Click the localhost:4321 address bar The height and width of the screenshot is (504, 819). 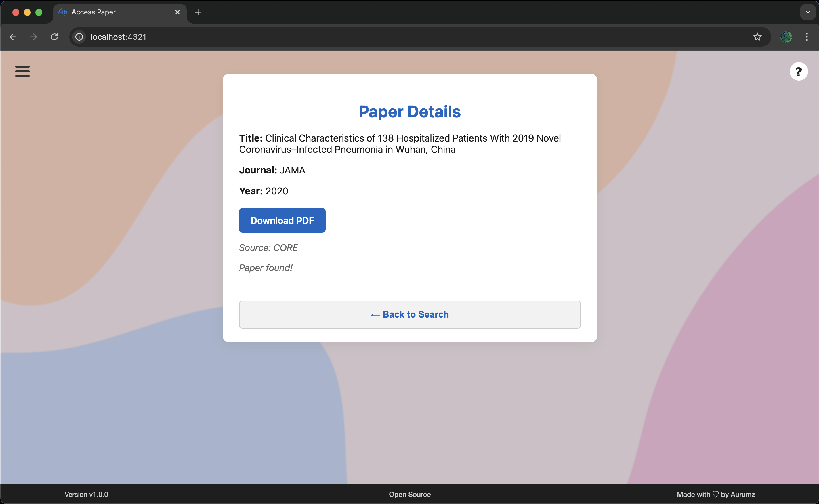click(x=400, y=37)
